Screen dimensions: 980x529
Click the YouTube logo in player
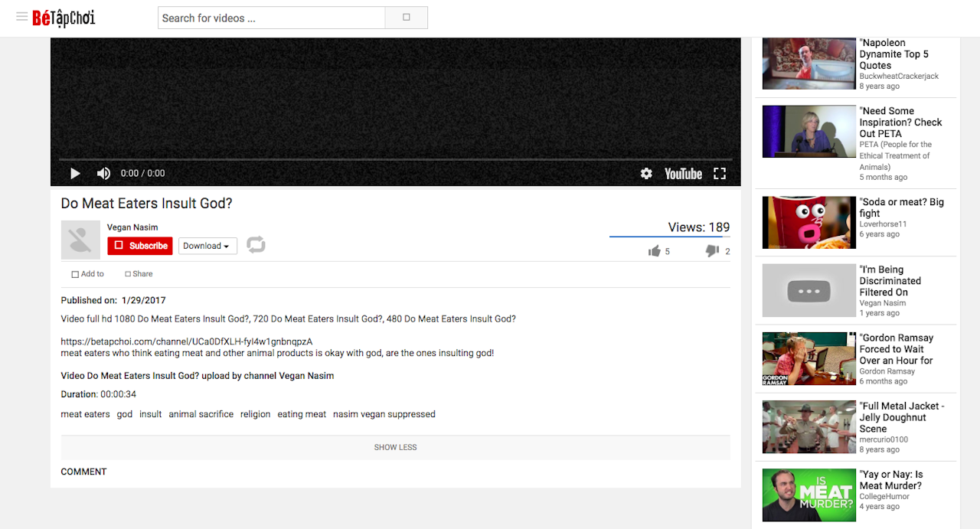point(683,174)
